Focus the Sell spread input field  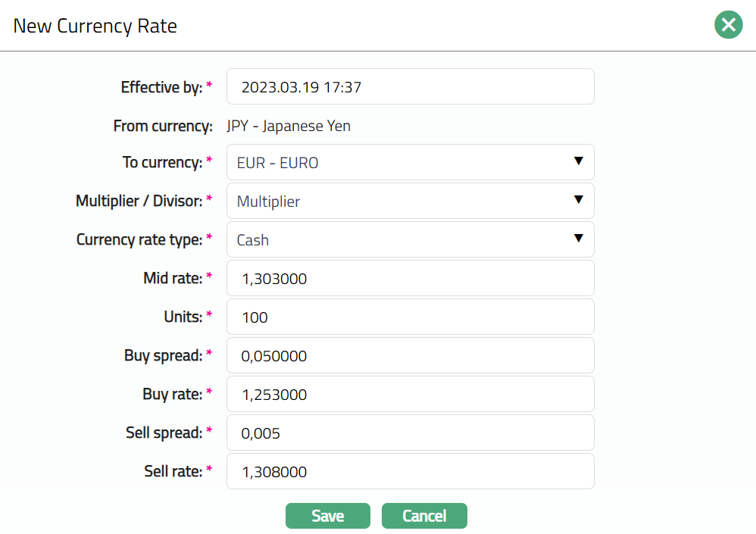tap(410, 433)
